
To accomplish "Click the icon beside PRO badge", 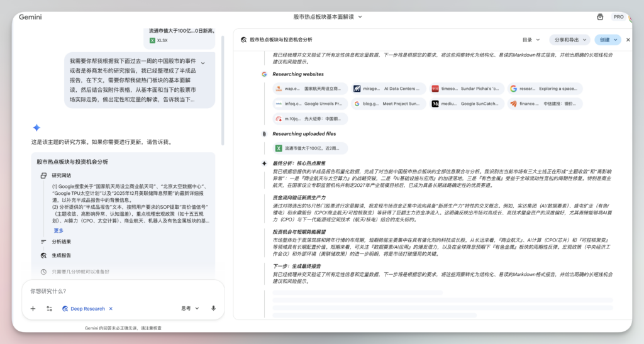I will coord(600,17).
